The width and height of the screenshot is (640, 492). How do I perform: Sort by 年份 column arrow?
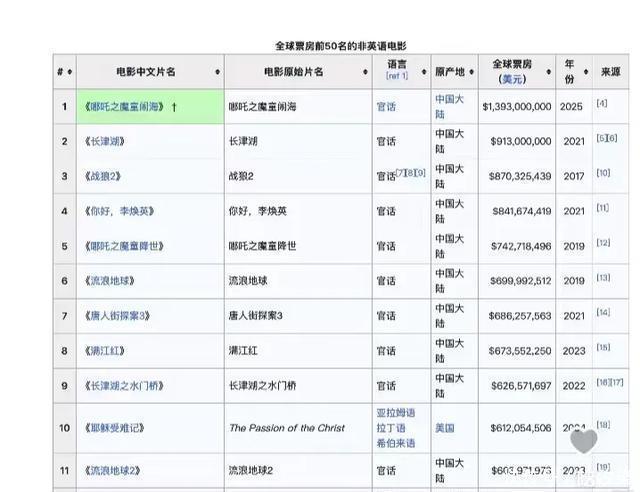[586, 72]
